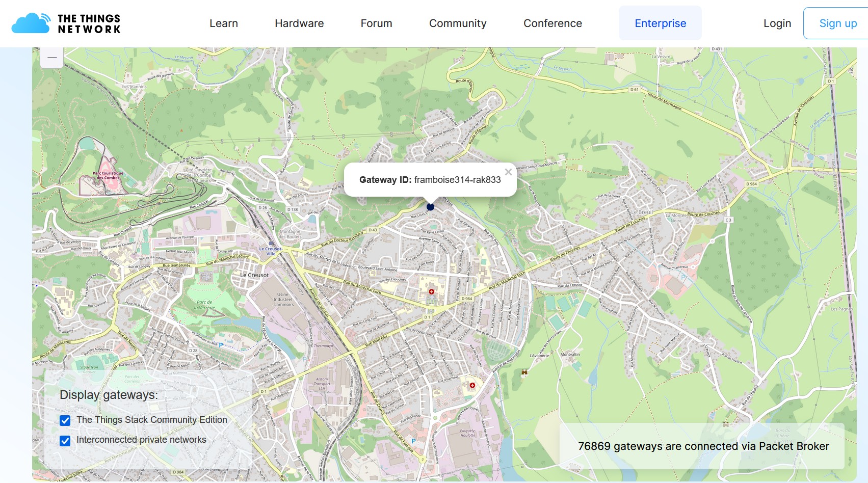Click the Le Creusot-Ville station label

click(x=270, y=251)
